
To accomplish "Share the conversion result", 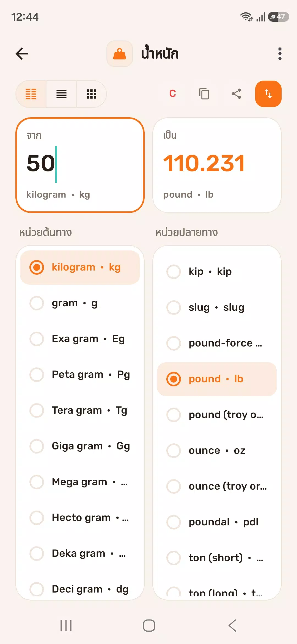I will pos(237,94).
